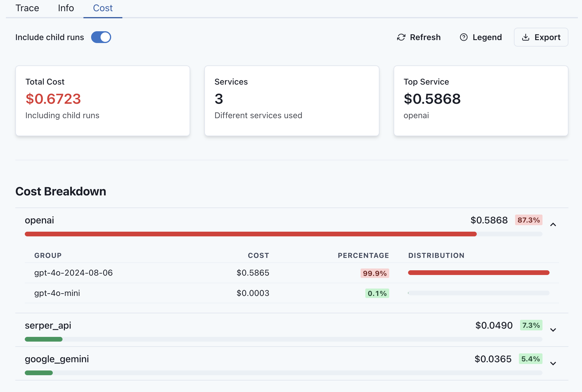This screenshot has height=392, width=582.
Task: Select the Cost tab
Action: pos(103,8)
